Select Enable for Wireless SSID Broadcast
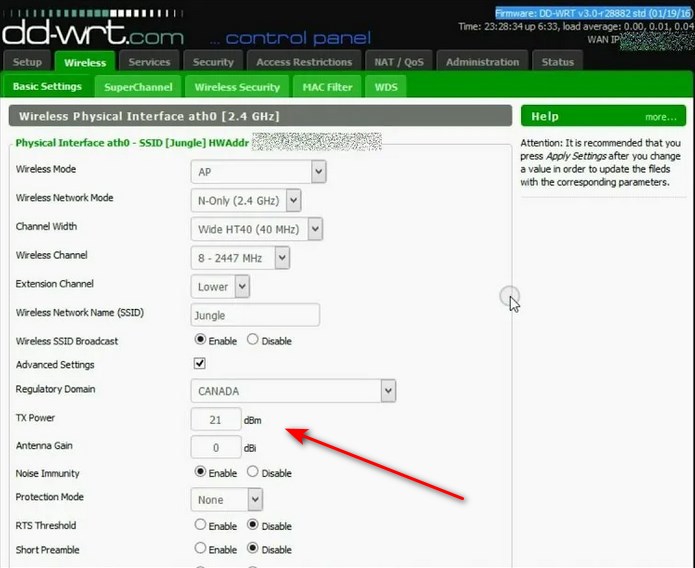Screen dimensions: 695x568 pyautogui.click(x=200, y=340)
